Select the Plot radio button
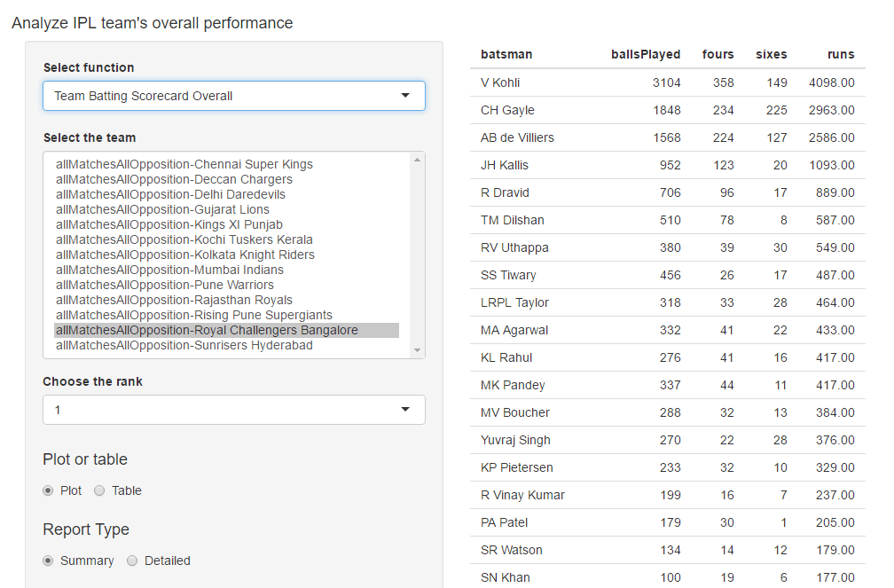 49,490
